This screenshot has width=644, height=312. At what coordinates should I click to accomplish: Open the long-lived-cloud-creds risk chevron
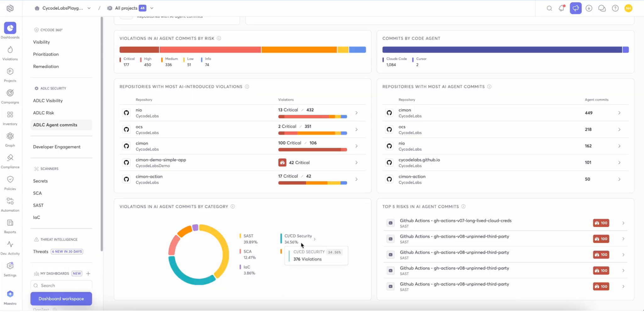pyautogui.click(x=623, y=223)
